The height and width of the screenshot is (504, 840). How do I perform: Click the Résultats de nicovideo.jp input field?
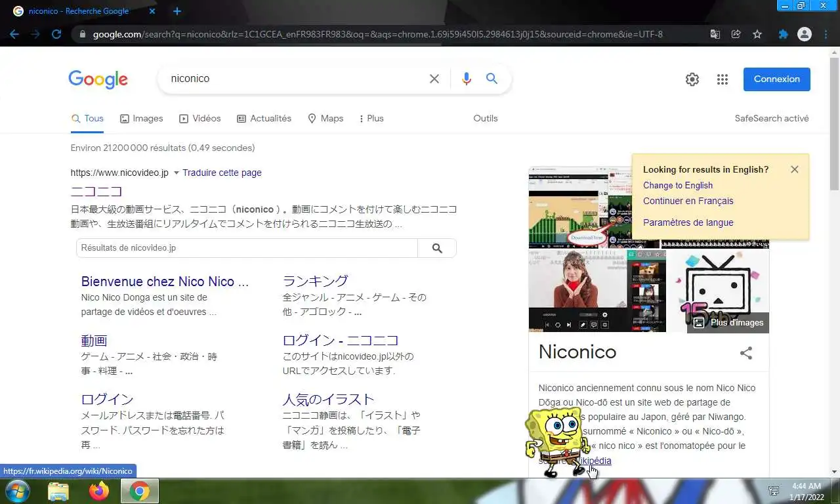pyautogui.click(x=247, y=248)
